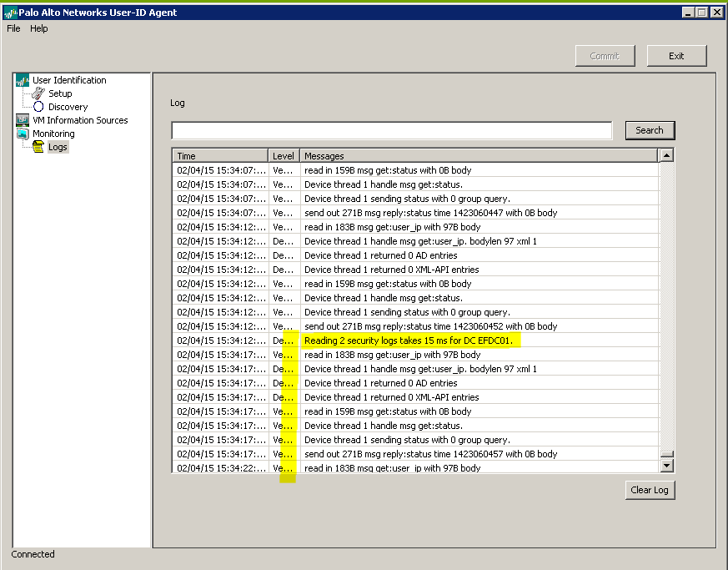Select 'returned 0 XML-API entries' row at 15:34:17
The height and width of the screenshot is (570, 728).
click(415, 397)
